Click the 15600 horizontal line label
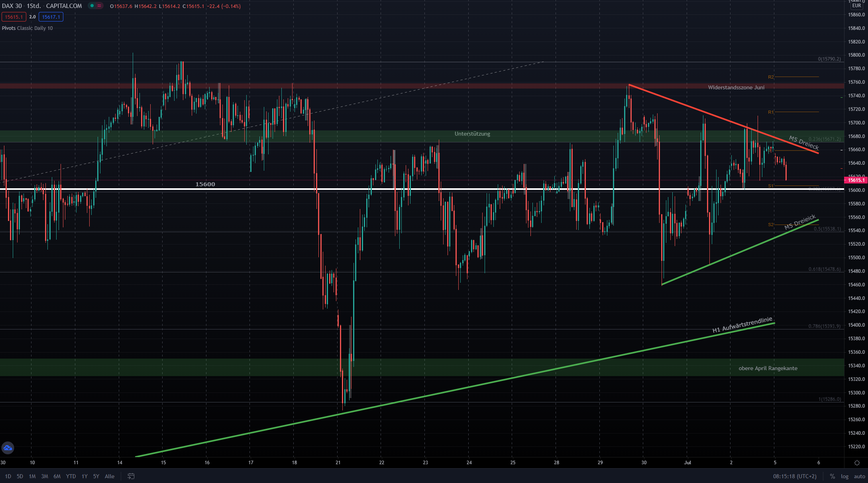The width and height of the screenshot is (868, 483). pyautogui.click(x=205, y=184)
